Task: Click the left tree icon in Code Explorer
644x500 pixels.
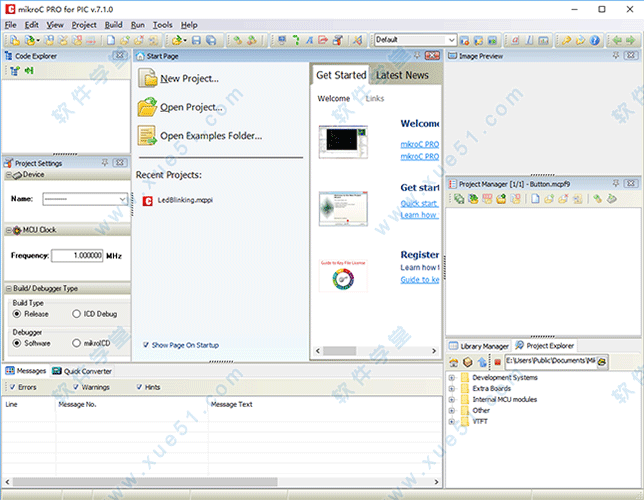Action: pos(15,71)
